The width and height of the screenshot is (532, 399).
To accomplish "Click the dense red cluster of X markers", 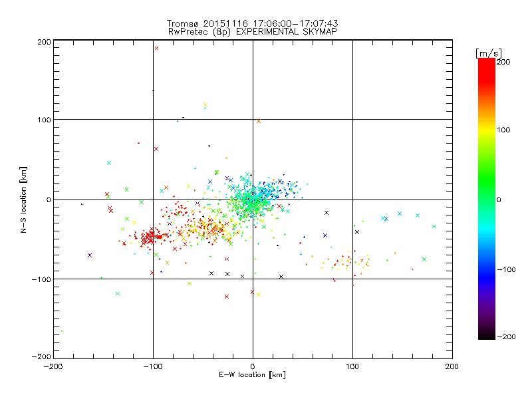I will 151,236.
